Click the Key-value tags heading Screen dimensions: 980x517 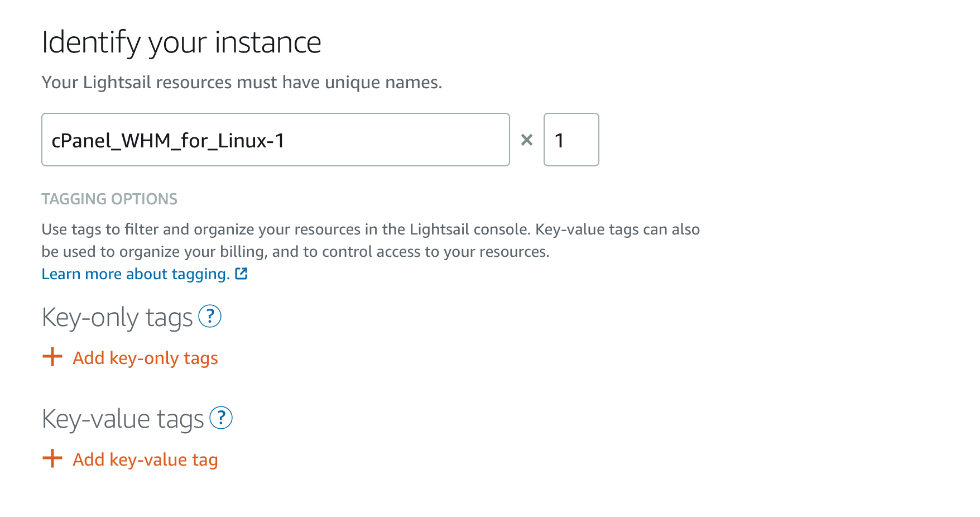coord(123,419)
